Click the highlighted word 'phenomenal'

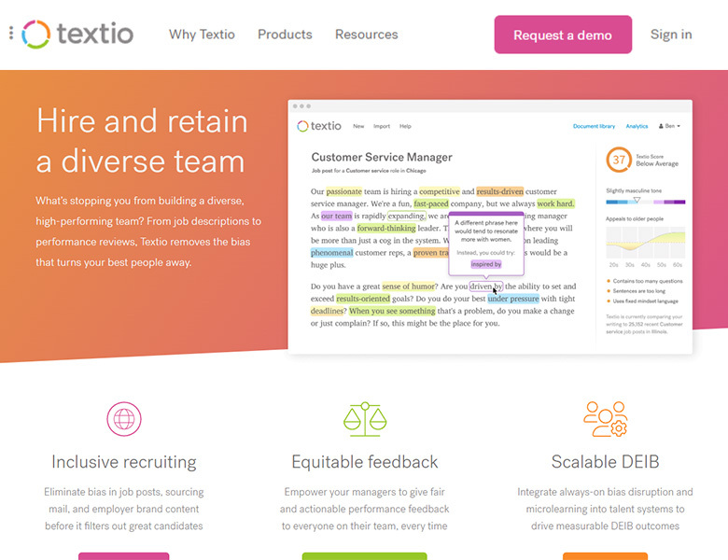(332, 253)
